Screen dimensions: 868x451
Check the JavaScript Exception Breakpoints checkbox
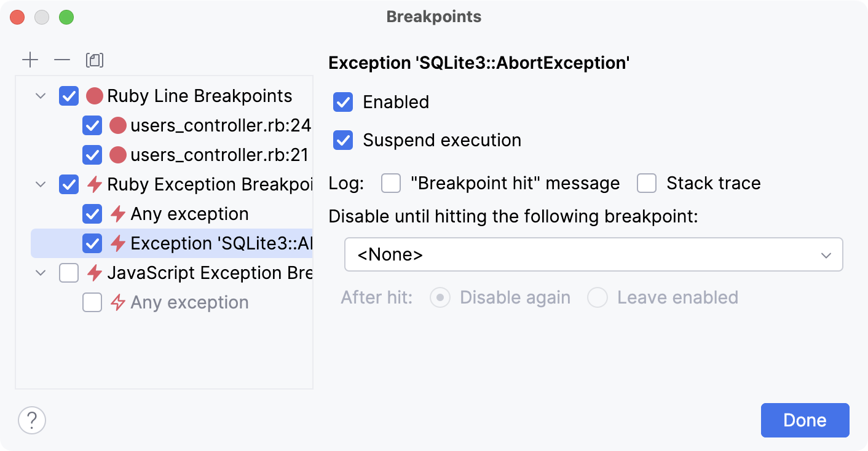pyautogui.click(x=69, y=272)
